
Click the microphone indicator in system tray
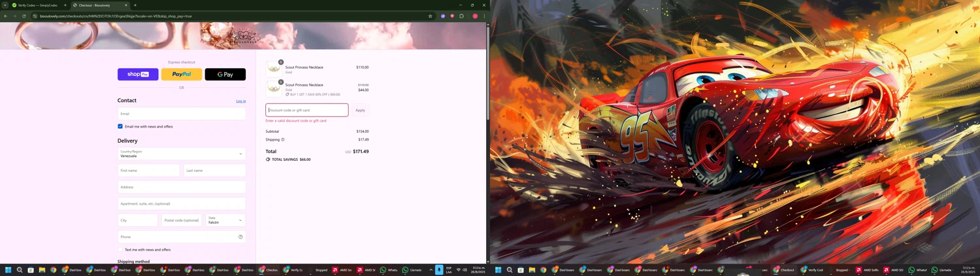(x=439, y=270)
